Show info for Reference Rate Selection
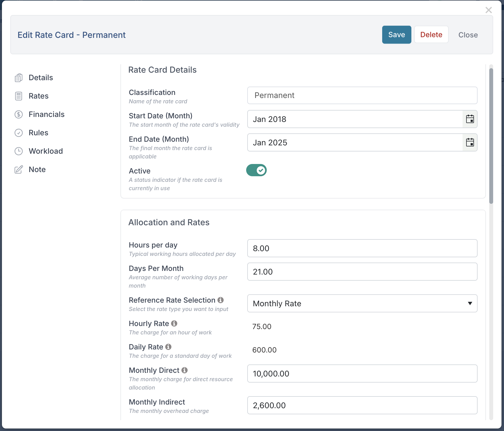 click(221, 300)
